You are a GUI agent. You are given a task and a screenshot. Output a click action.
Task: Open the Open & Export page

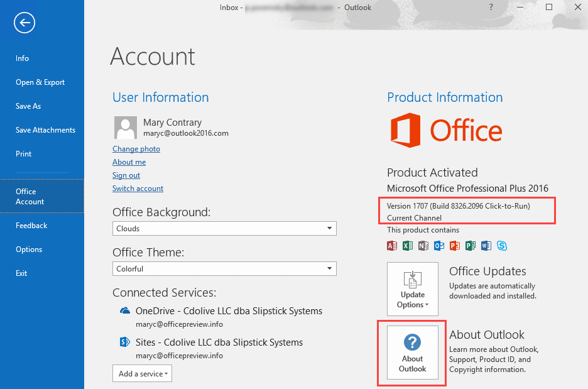pyautogui.click(x=40, y=82)
